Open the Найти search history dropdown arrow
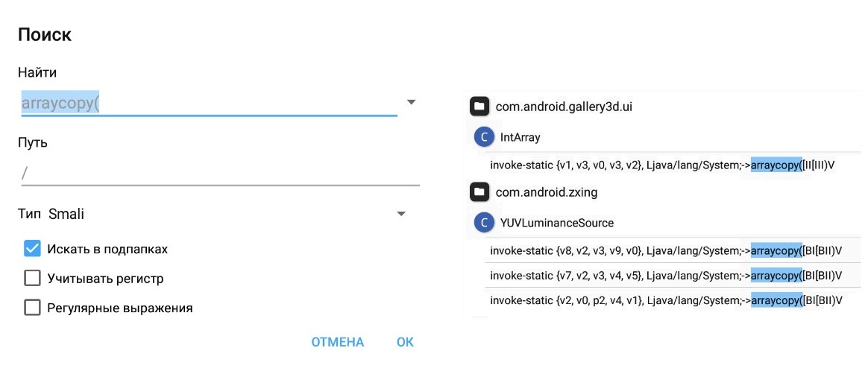 [411, 102]
